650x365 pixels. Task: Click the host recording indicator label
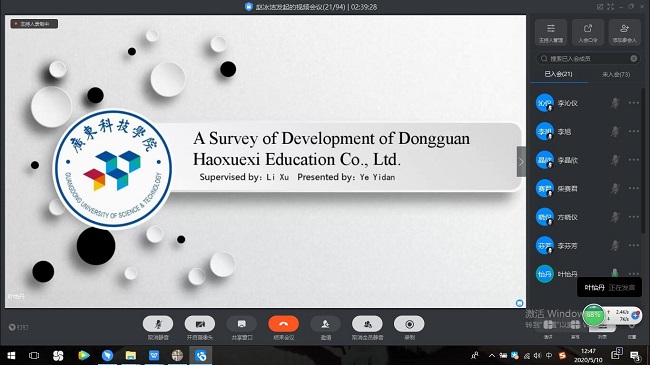pos(34,24)
